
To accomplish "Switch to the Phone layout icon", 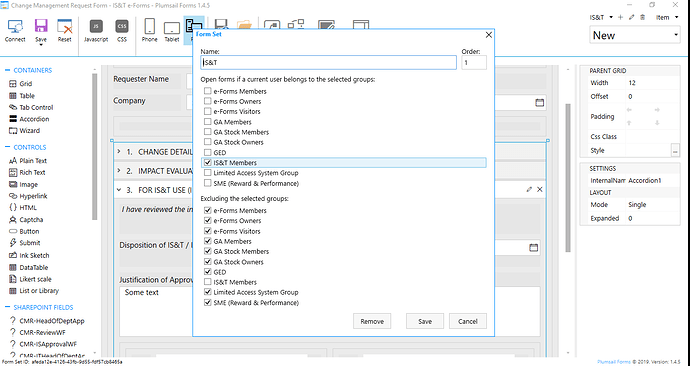I will [150, 26].
